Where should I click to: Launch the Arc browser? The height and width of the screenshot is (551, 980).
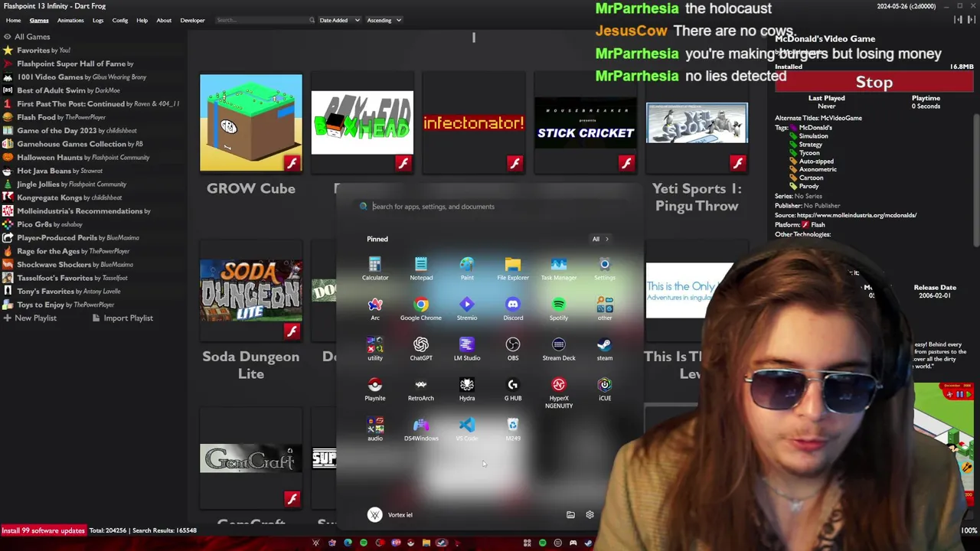[x=375, y=309]
